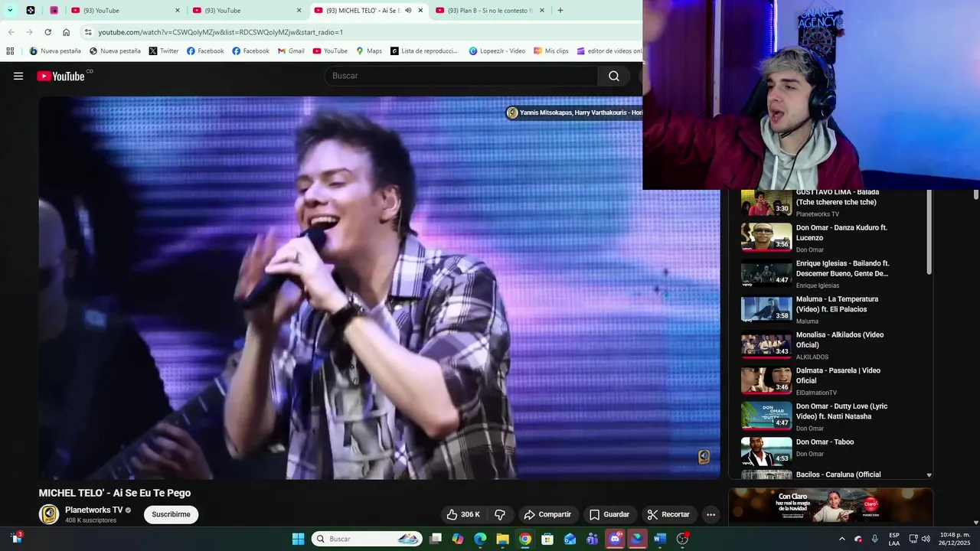
Task: Share the video with Compartir
Action: pyautogui.click(x=547, y=514)
